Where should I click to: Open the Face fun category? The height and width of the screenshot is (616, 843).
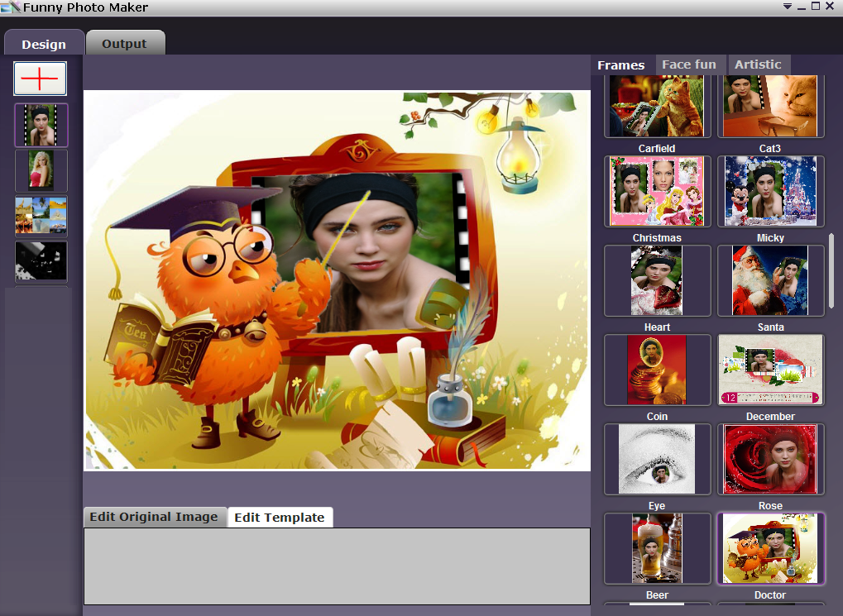[690, 64]
